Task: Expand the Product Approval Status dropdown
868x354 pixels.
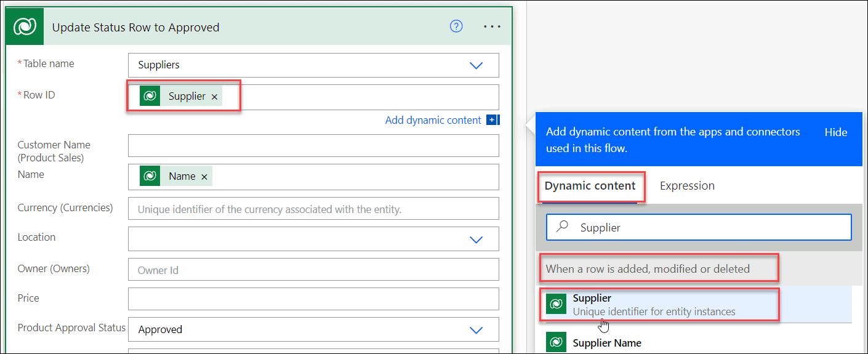Action: (476, 330)
